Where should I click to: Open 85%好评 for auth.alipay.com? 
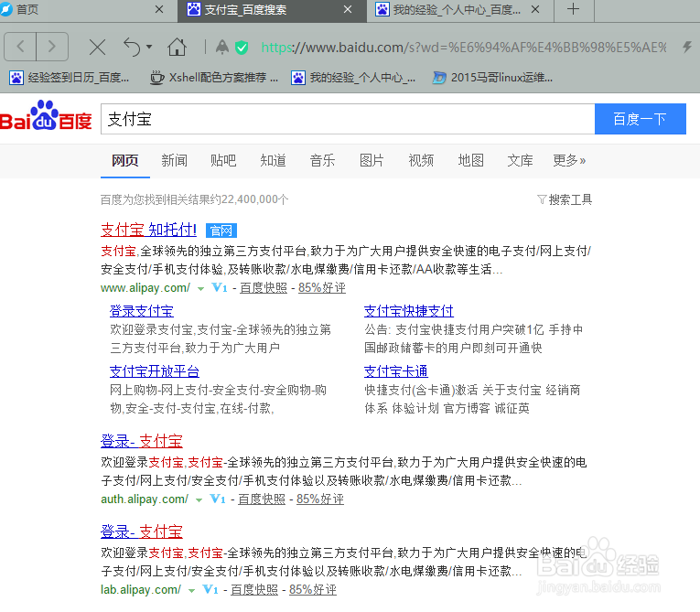(320, 499)
